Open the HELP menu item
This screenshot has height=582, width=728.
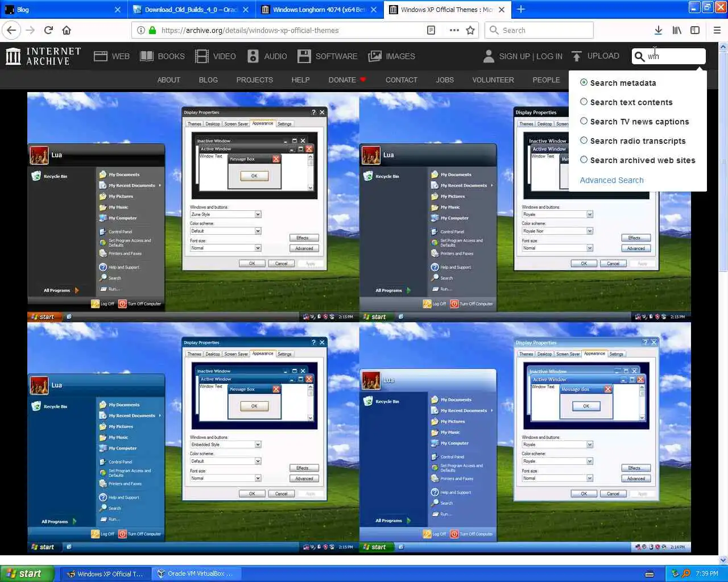[300, 80]
